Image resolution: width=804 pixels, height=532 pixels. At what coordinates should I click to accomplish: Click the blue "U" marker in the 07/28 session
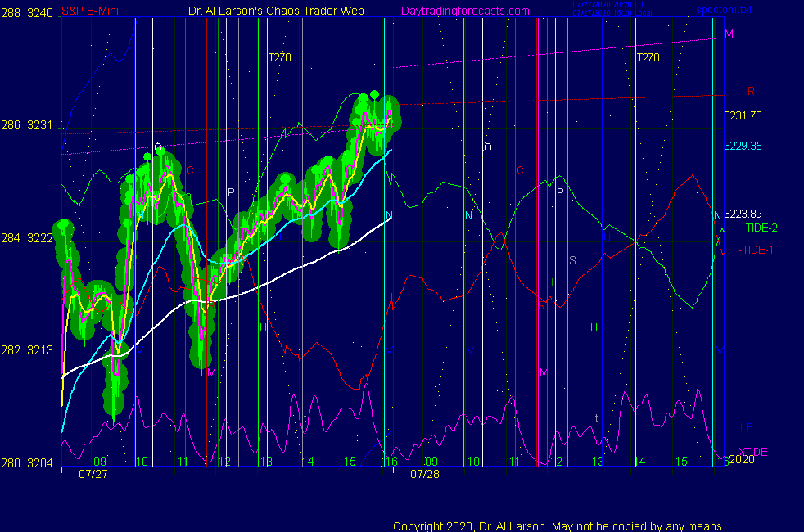pyautogui.click(x=607, y=237)
